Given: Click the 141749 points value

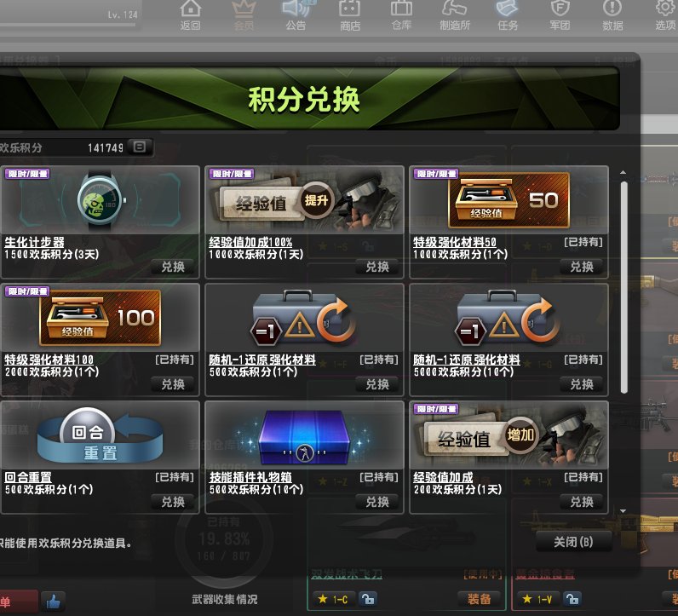Looking at the screenshot, I should [x=105, y=148].
